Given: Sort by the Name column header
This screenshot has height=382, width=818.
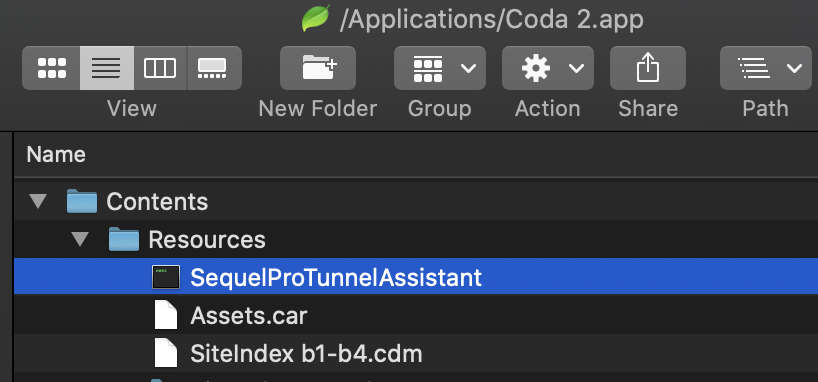Looking at the screenshot, I should point(56,154).
